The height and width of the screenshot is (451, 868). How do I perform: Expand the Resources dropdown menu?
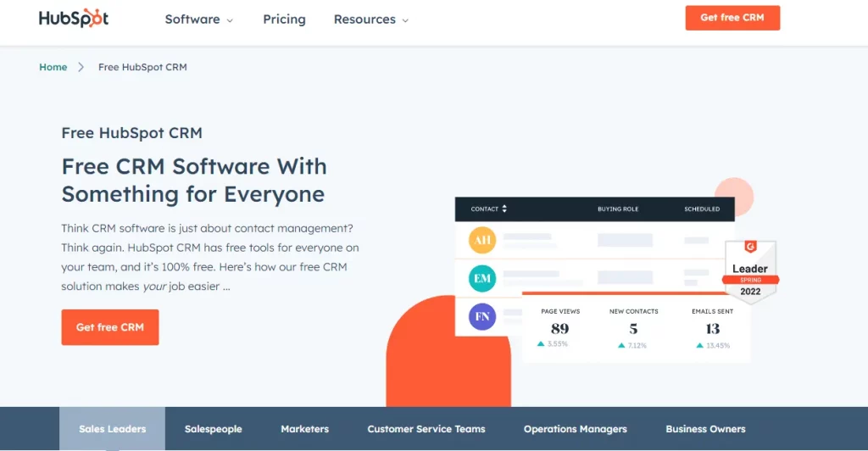coord(371,19)
